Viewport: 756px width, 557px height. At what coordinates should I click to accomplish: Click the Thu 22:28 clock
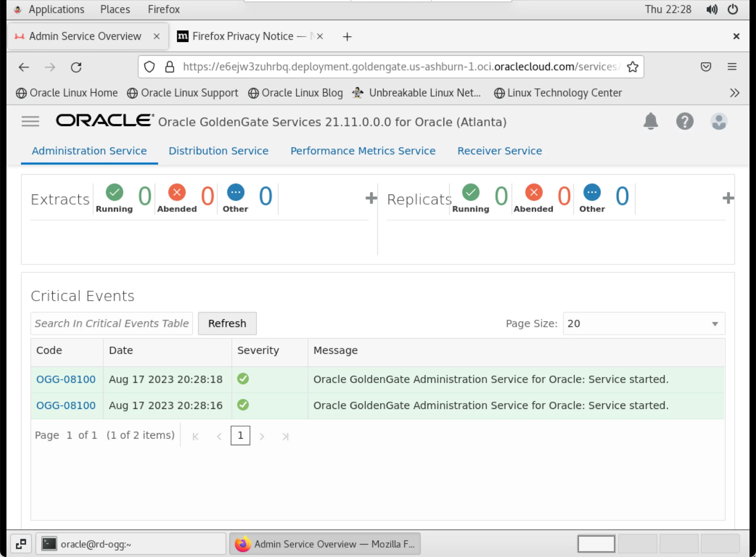point(668,10)
